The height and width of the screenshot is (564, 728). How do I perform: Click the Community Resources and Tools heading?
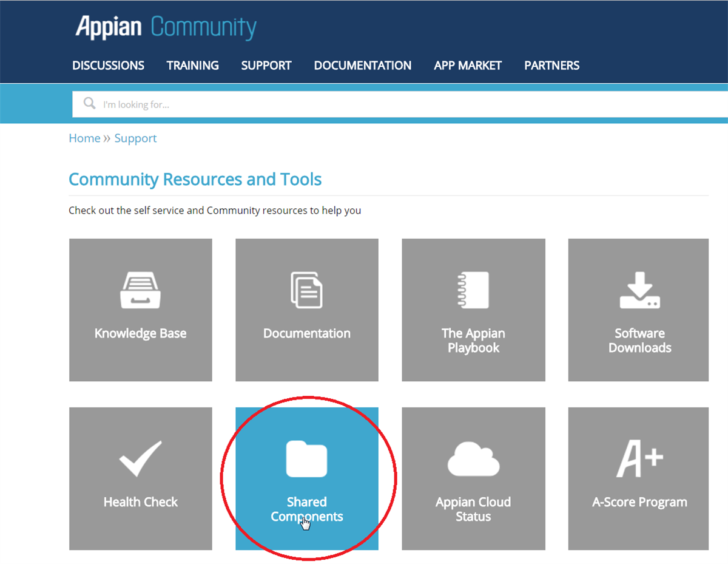[x=195, y=180]
